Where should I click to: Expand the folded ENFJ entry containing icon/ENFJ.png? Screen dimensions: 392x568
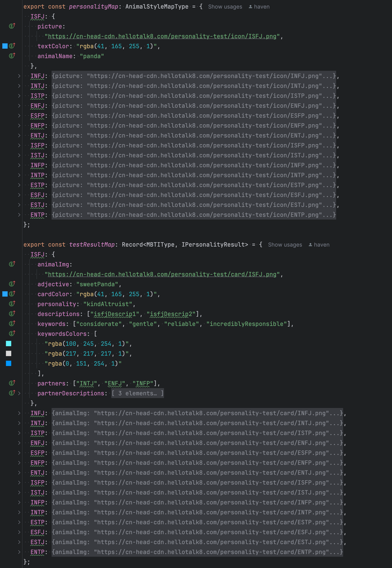(19, 106)
